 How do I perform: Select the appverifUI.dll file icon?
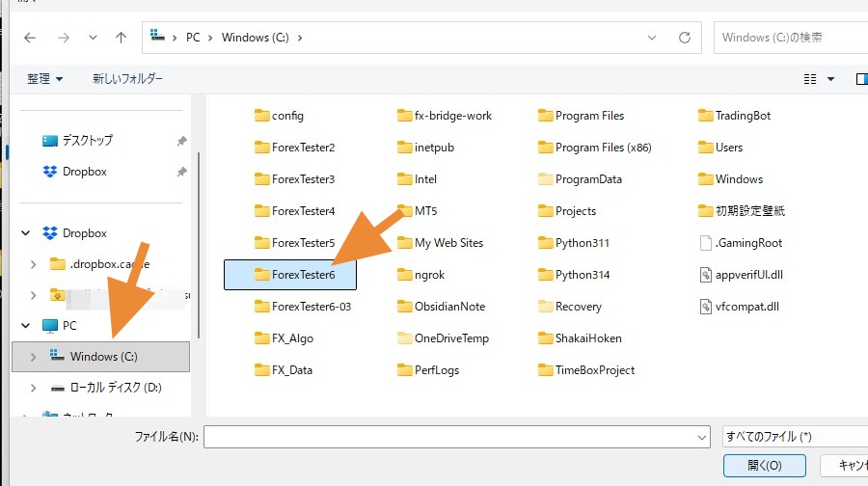point(705,275)
